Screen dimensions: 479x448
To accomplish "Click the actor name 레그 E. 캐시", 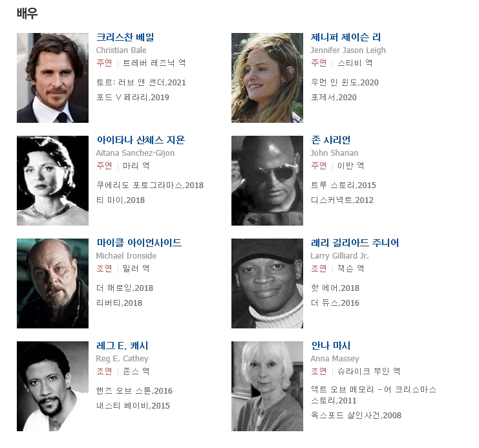I will [122, 346].
